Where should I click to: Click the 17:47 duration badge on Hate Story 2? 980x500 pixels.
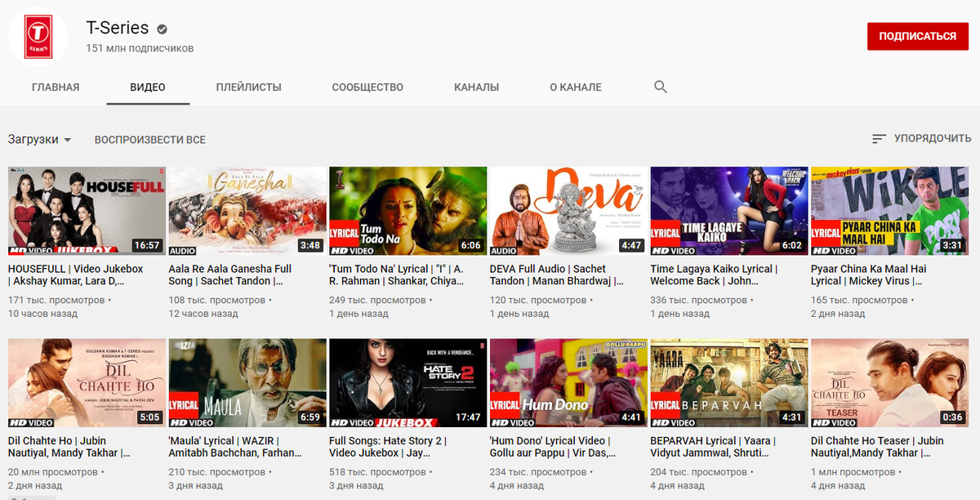pyautogui.click(x=468, y=417)
